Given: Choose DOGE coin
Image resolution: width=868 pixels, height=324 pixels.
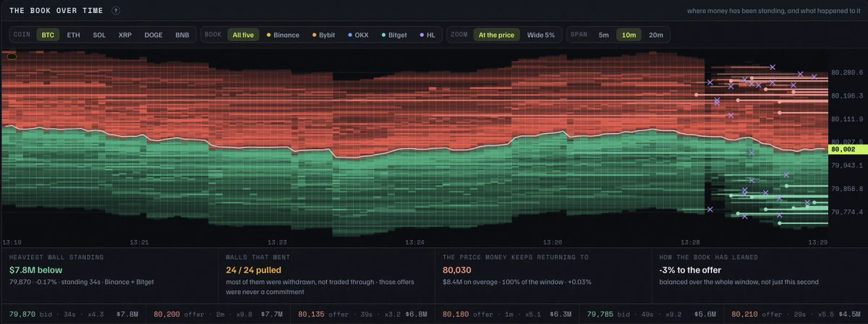Looking at the screenshot, I should [153, 35].
